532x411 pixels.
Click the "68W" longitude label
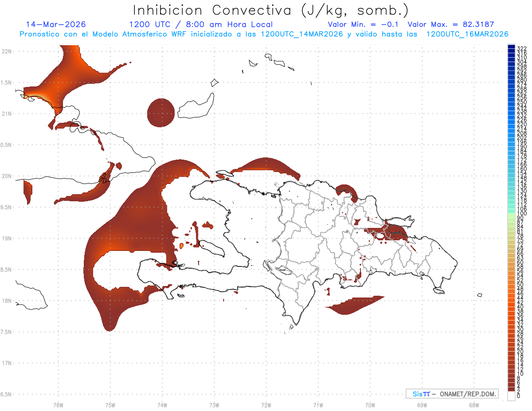[473, 405]
